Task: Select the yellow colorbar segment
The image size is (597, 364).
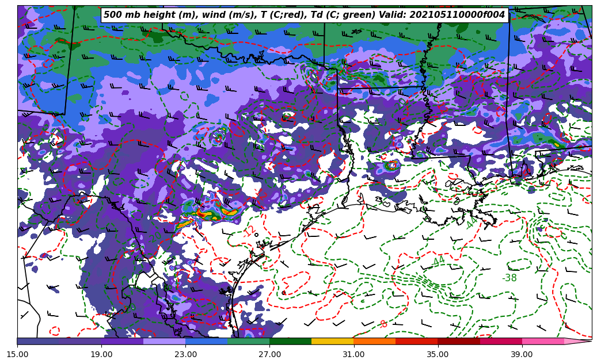Action: pos(333,341)
